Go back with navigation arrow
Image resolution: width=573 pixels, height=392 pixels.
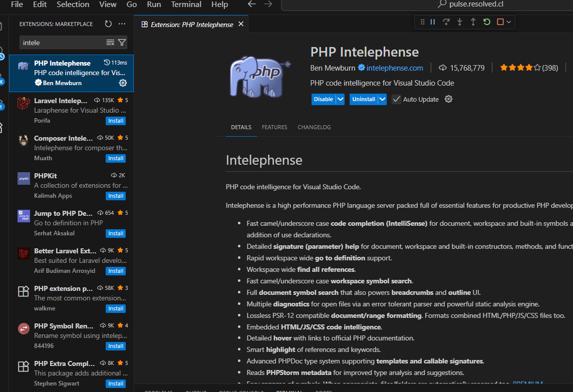point(252,4)
